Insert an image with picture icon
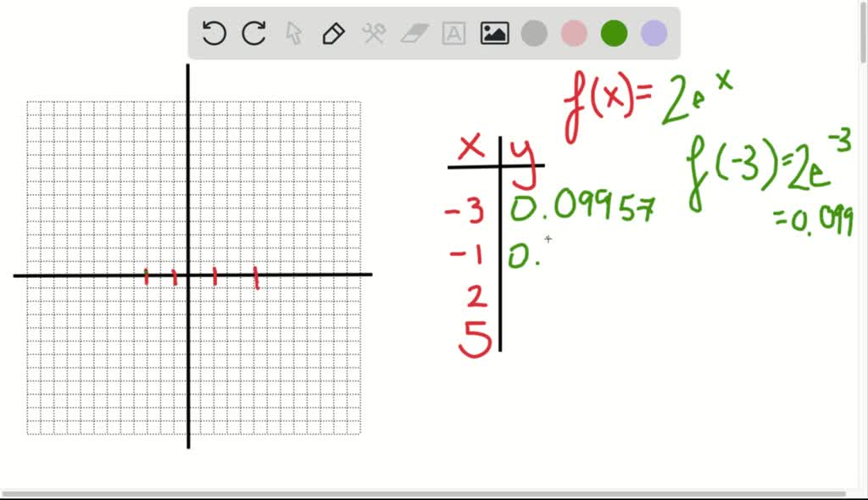The width and height of the screenshot is (868, 500). [x=494, y=33]
